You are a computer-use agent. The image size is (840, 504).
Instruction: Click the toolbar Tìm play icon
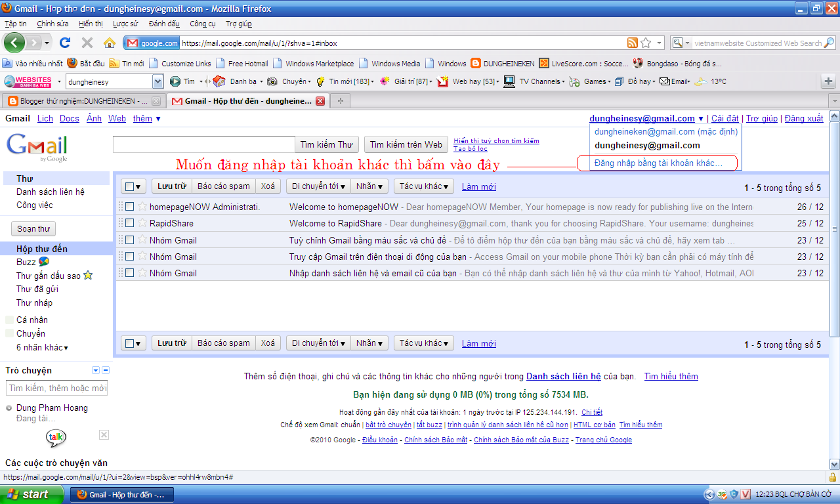175,81
